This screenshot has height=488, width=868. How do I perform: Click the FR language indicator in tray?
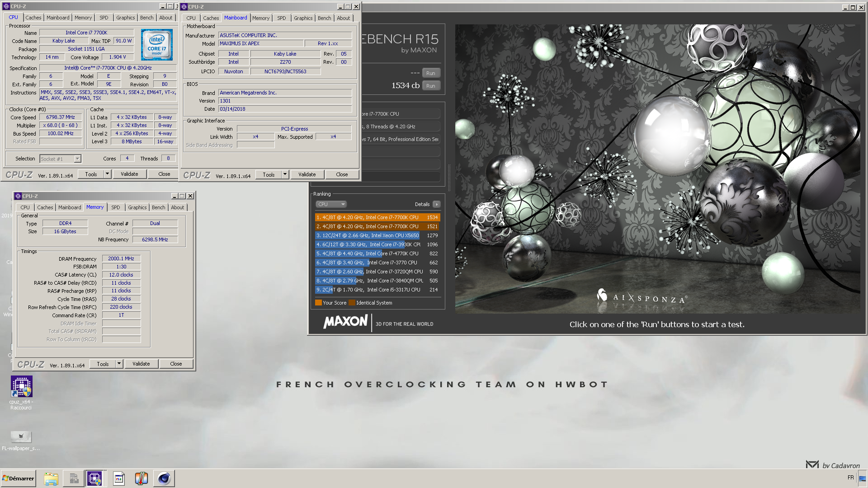pos(850,478)
